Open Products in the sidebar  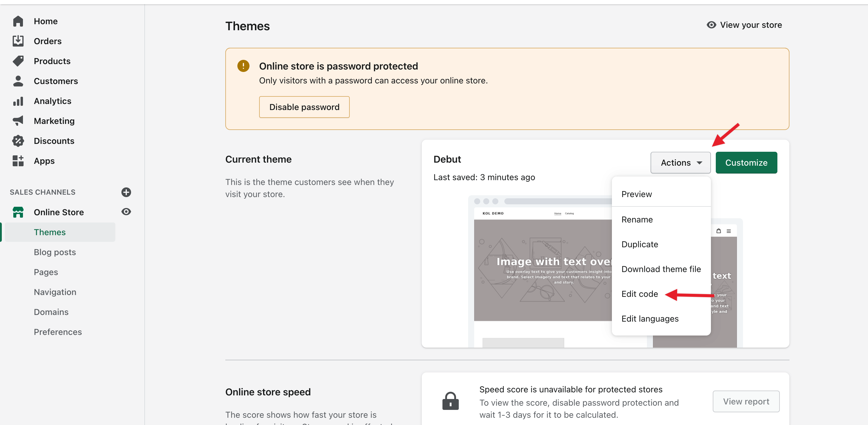(52, 61)
